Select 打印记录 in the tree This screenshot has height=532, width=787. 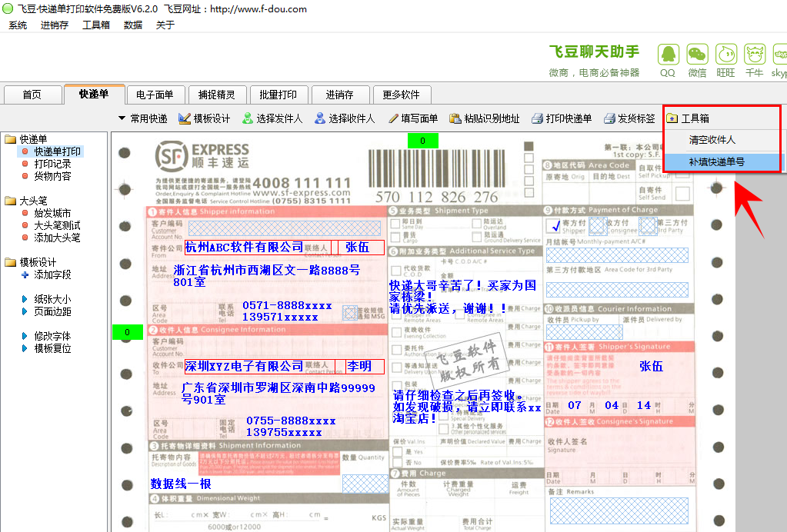tap(52, 164)
